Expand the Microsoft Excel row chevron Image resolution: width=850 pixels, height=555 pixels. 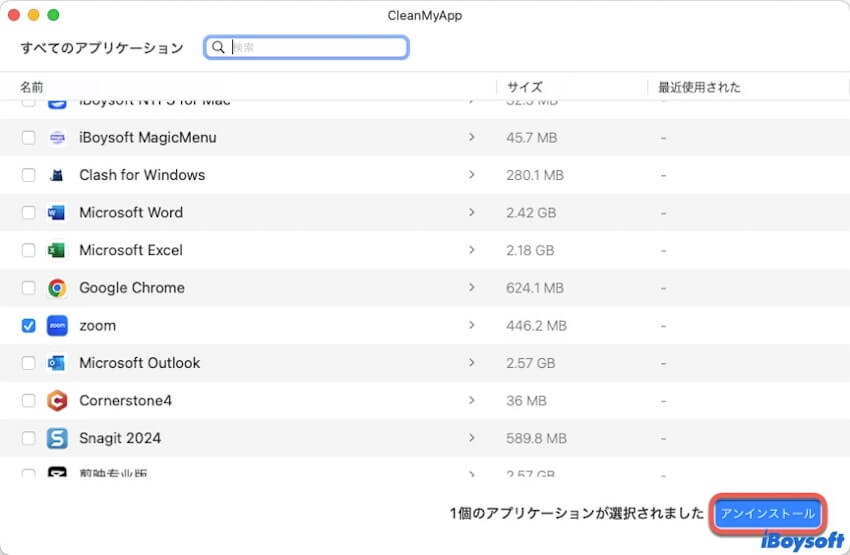pyautogui.click(x=472, y=250)
